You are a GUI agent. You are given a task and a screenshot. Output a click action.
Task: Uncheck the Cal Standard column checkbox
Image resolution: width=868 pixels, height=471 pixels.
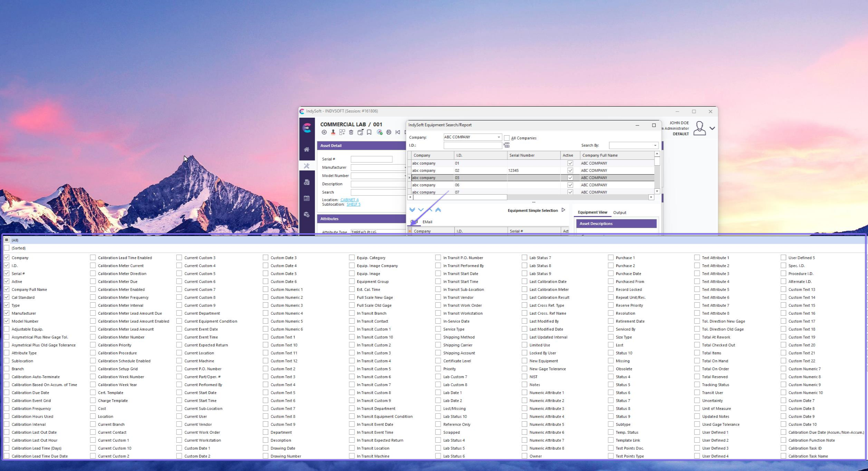(7, 297)
